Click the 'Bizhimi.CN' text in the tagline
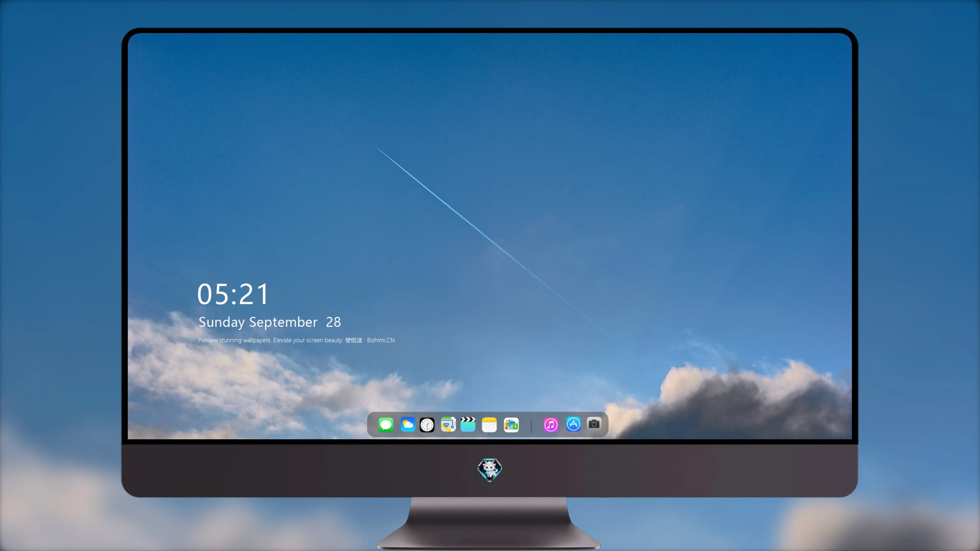980x551 pixels. 381,340
